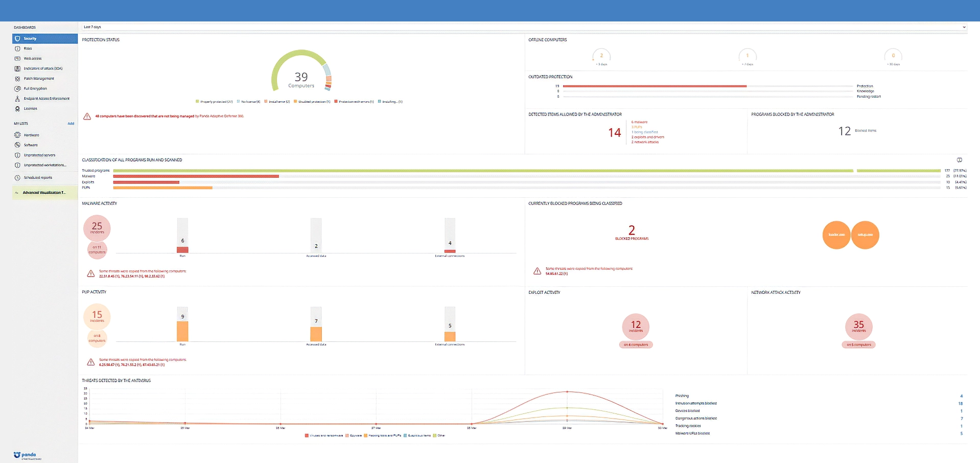This screenshot has width=980, height=463.
Task: Open the Web access dashboard icon
Action: 17,58
